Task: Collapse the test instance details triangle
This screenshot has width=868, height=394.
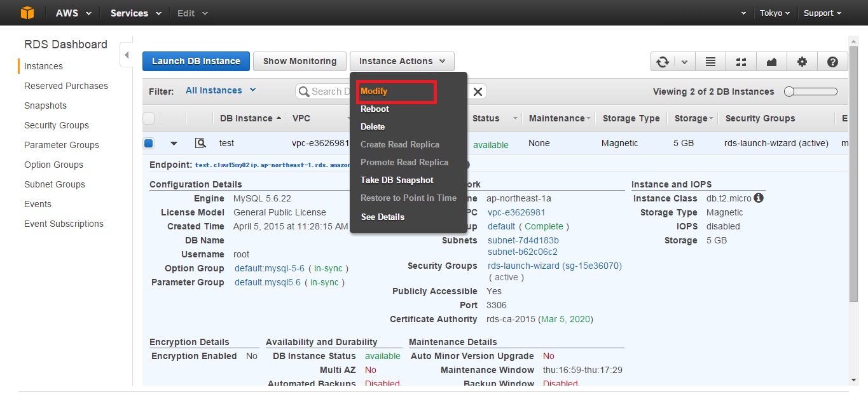Action: tap(174, 144)
